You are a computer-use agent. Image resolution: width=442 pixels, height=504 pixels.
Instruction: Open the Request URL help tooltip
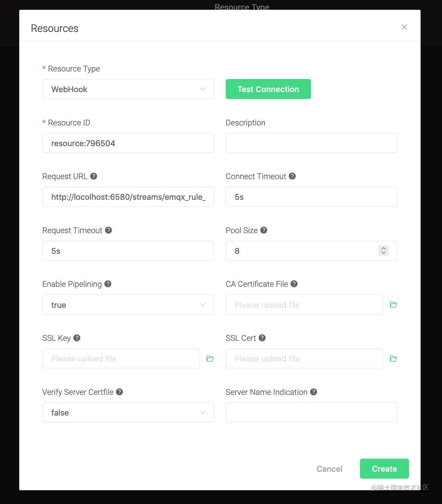click(x=94, y=176)
